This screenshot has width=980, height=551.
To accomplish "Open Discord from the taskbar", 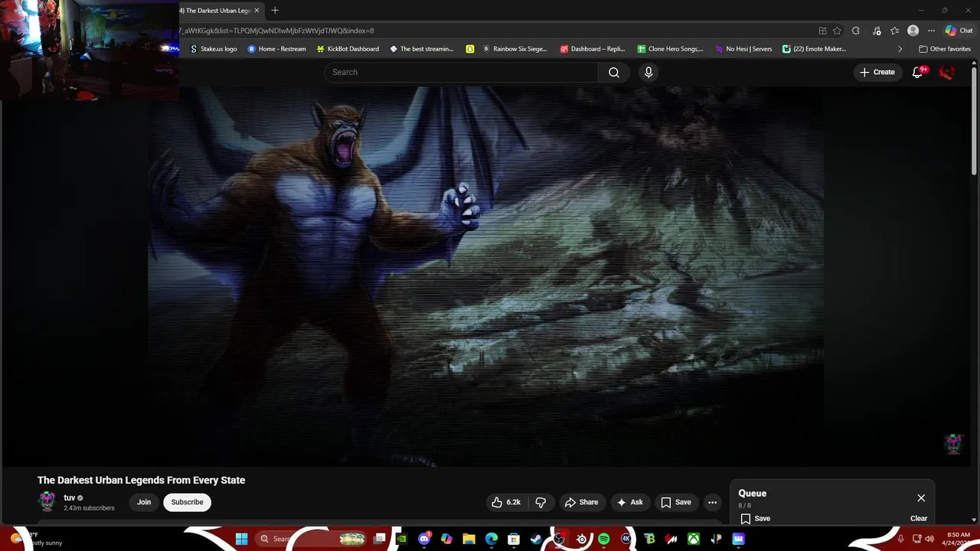I will click(x=425, y=539).
